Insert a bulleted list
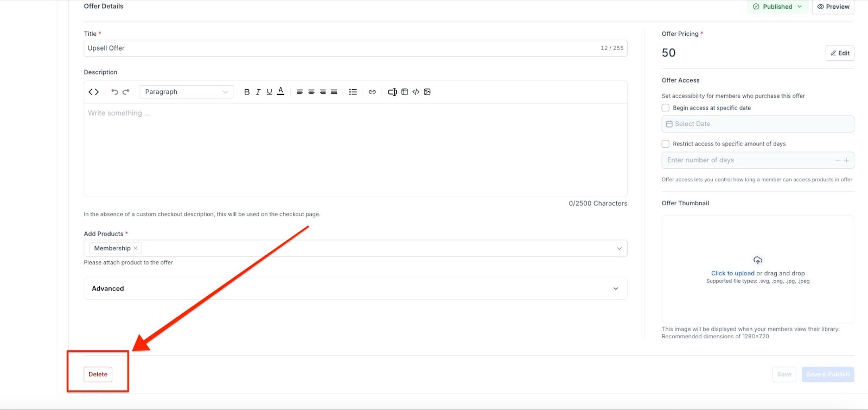 [x=353, y=92]
